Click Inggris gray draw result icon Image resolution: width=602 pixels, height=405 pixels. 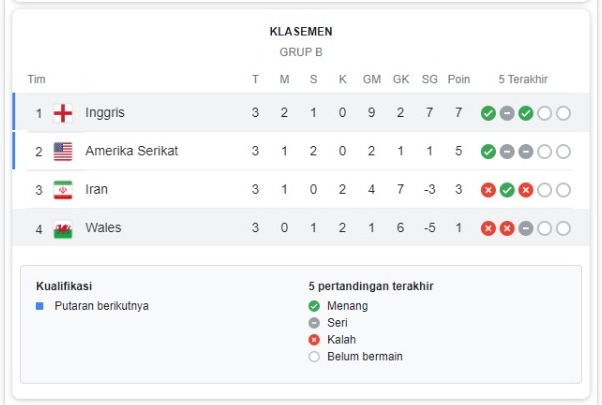click(507, 113)
